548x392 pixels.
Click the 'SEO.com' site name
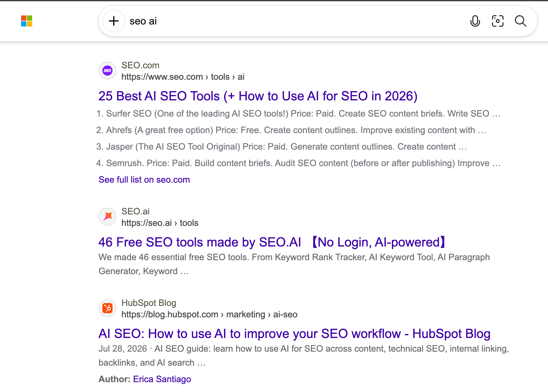[140, 65]
